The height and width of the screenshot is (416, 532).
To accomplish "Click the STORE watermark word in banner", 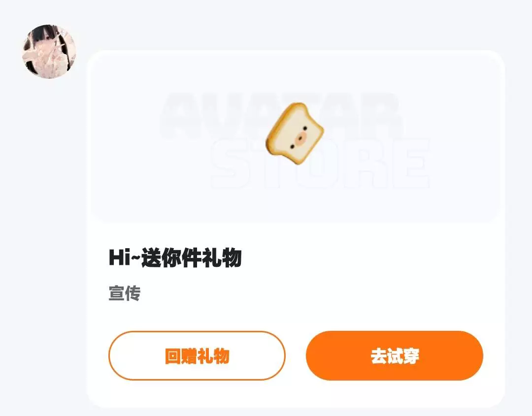I will click(x=320, y=163).
